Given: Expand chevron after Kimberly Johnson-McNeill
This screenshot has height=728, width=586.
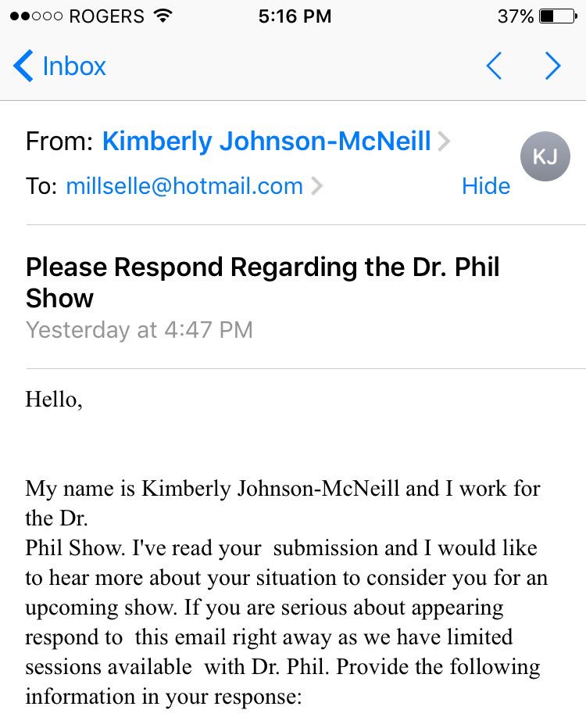Looking at the screenshot, I should tap(444, 141).
